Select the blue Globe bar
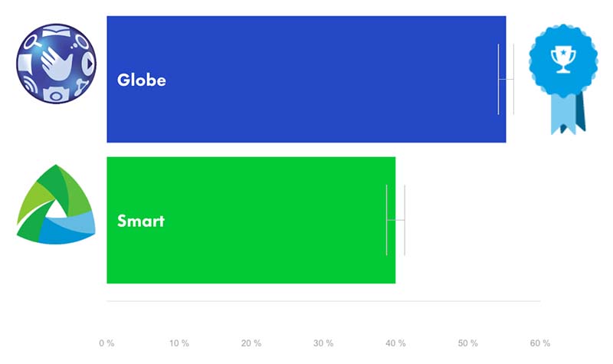Image resolution: width=613 pixels, height=364 pixels. tap(306, 80)
